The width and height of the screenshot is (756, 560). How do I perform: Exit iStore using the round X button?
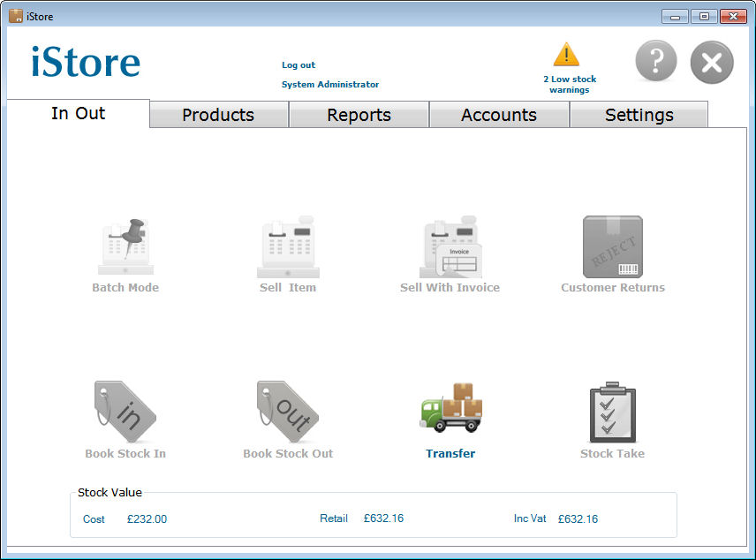click(712, 62)
